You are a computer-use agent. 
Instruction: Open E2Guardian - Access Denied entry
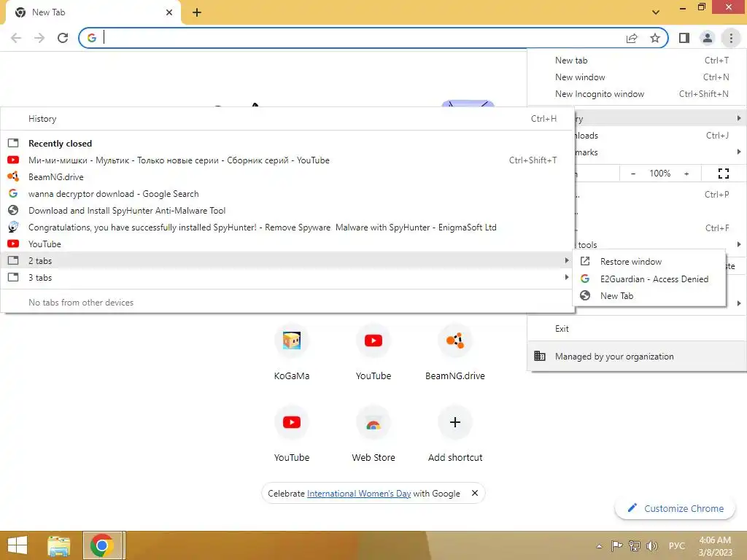tap(649, 279)
